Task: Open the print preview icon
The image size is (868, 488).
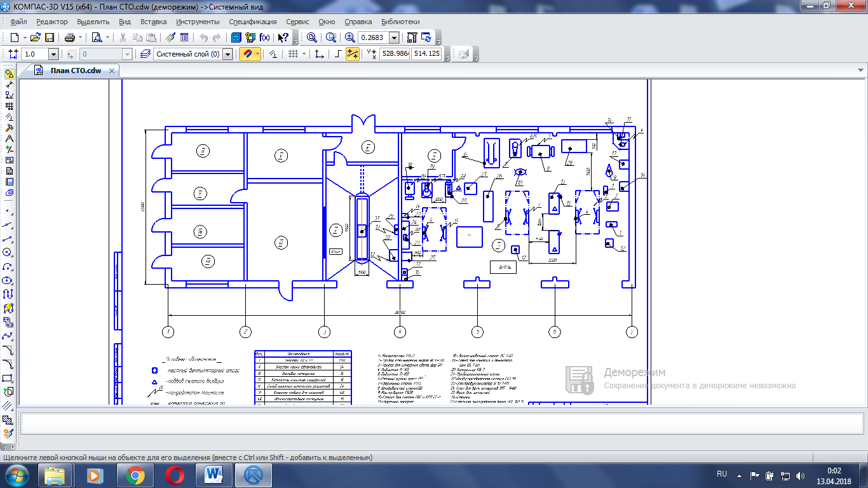Action: [x=97, y=37]
